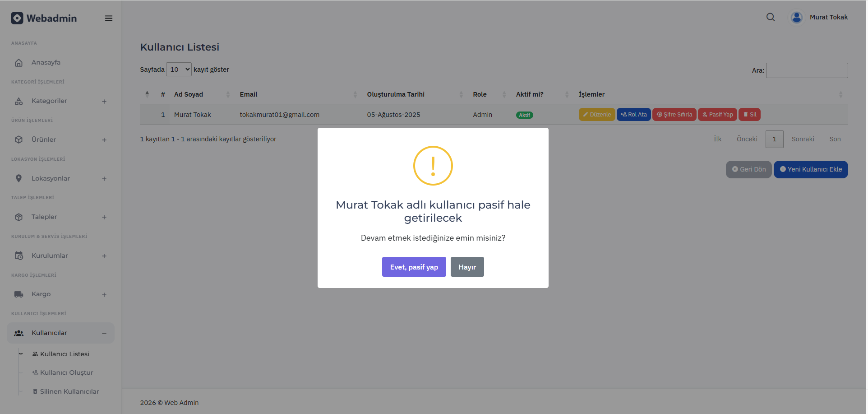Open the user profile avatar icon
This screenshot has height=414, width=868.
(797, 18)
